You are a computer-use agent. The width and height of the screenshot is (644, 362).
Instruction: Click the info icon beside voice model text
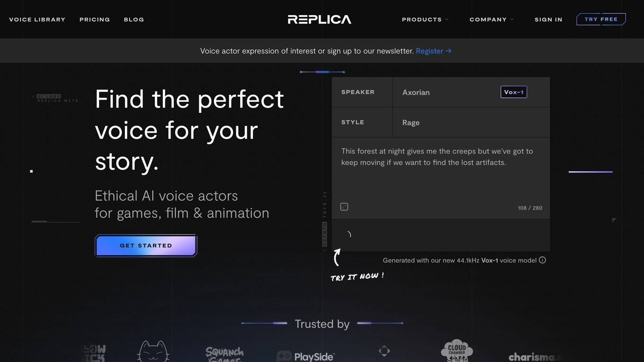tap(543, 260)
